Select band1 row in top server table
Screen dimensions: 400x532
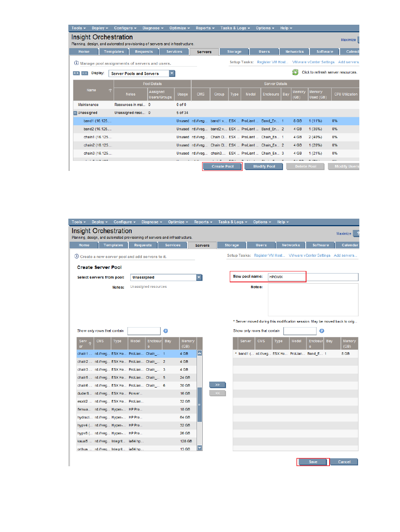click(216, 121)
